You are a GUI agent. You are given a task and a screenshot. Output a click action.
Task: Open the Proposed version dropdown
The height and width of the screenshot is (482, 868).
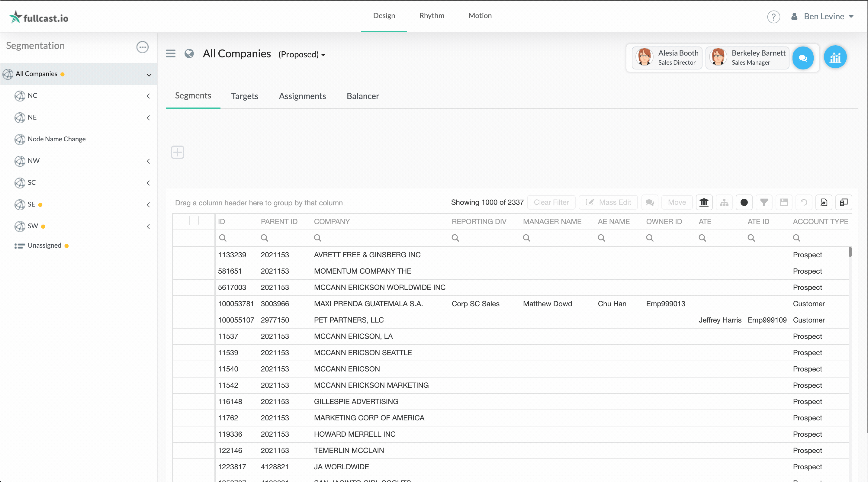pyautogui.click(x=302, y=54)
